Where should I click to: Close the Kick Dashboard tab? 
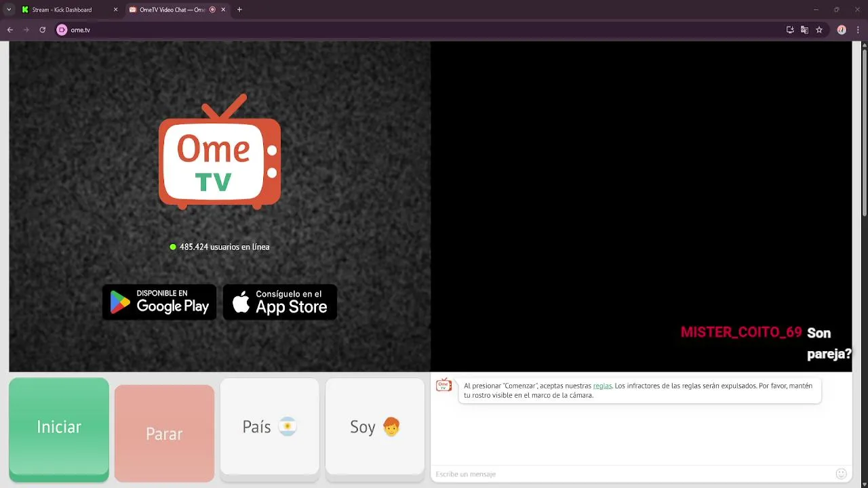coord(115,9)
